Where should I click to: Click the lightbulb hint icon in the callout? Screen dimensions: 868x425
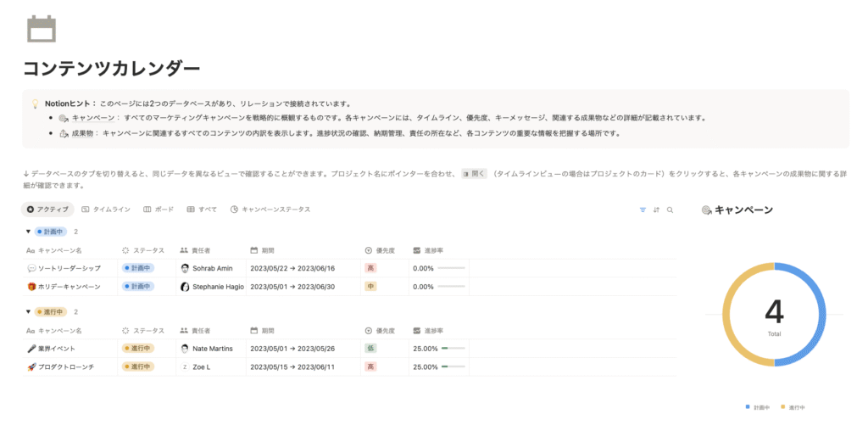[x=35, y=103]
